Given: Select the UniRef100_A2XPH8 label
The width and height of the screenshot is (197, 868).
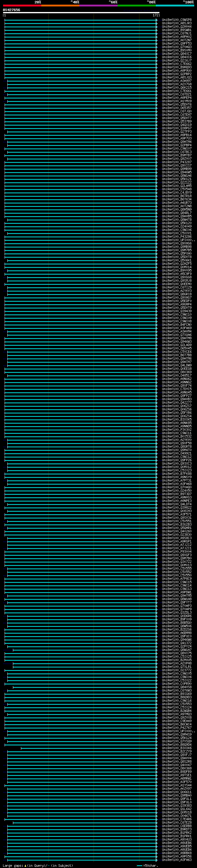Looking at the screenshot, I should tap(177, 664).
